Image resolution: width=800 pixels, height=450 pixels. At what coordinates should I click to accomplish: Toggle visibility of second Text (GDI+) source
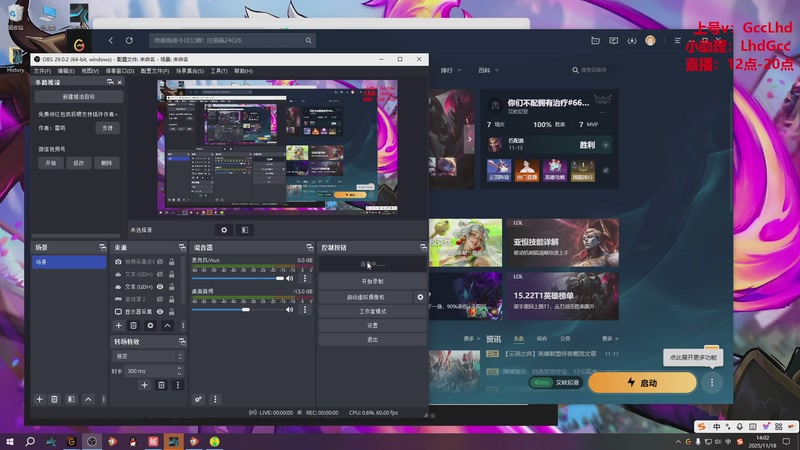tap(160, 287)
